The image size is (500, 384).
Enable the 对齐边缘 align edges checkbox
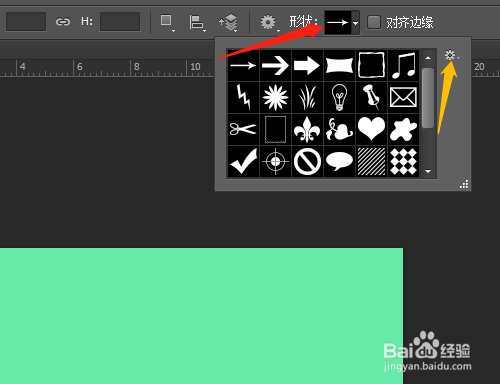coord(374,23)
